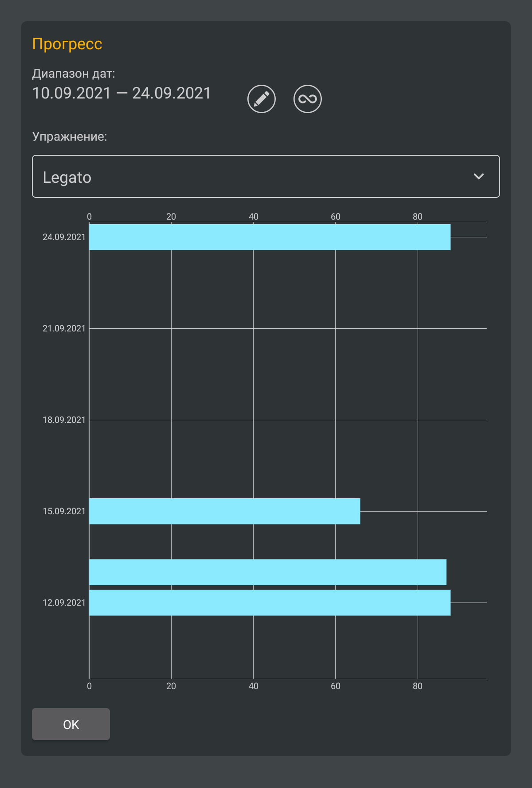Click the Прогресс dialog title
The image size is (532, 788).
(67, 44)
